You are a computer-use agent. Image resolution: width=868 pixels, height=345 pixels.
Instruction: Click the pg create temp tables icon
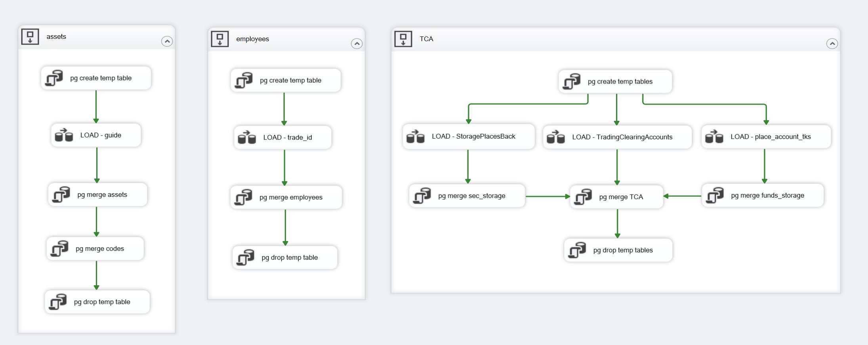(x=572, y=82)
